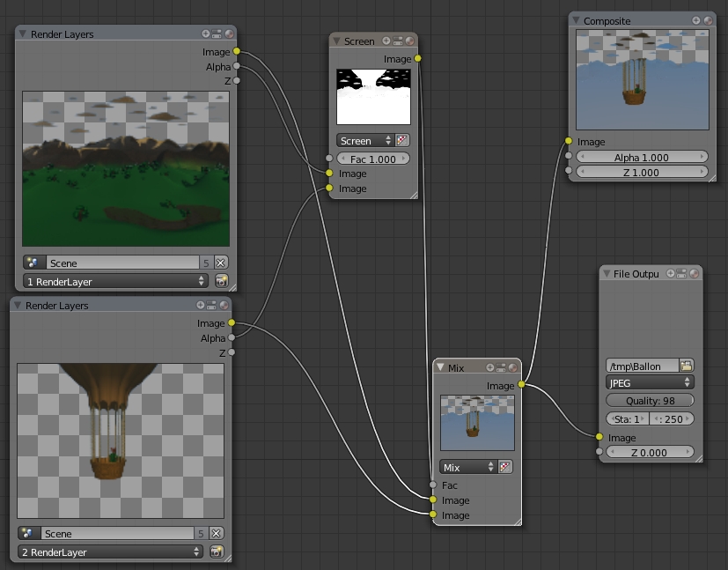Viewport: 728px width, 570px height.
Task: Click plus icon on Mix node header
Action: (489, 367)
